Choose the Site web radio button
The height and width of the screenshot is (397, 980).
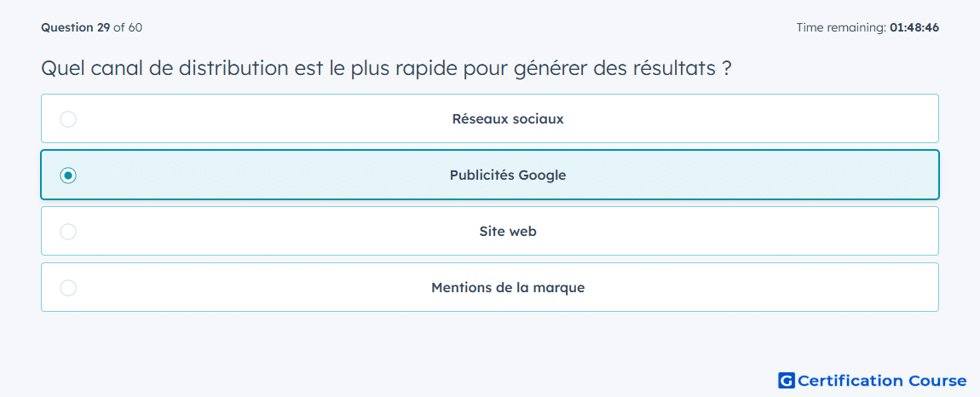coord(68,232)
